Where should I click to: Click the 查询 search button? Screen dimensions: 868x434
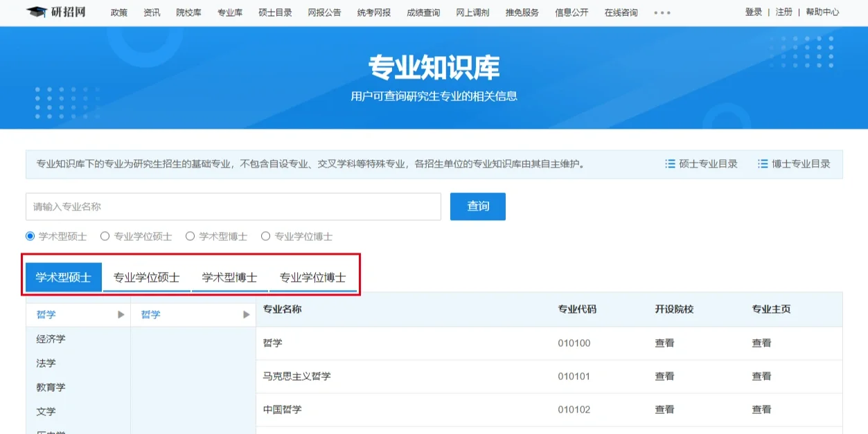[x=477, y=206]
